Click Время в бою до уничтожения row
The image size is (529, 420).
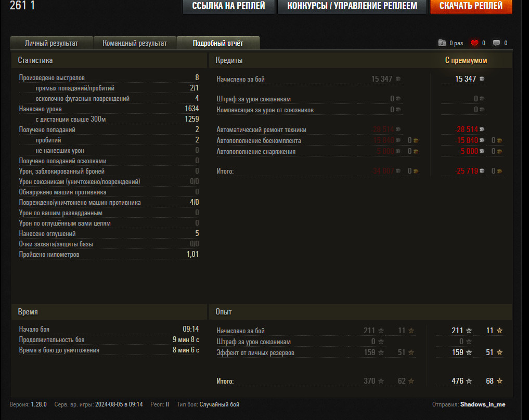coord(109,350)
